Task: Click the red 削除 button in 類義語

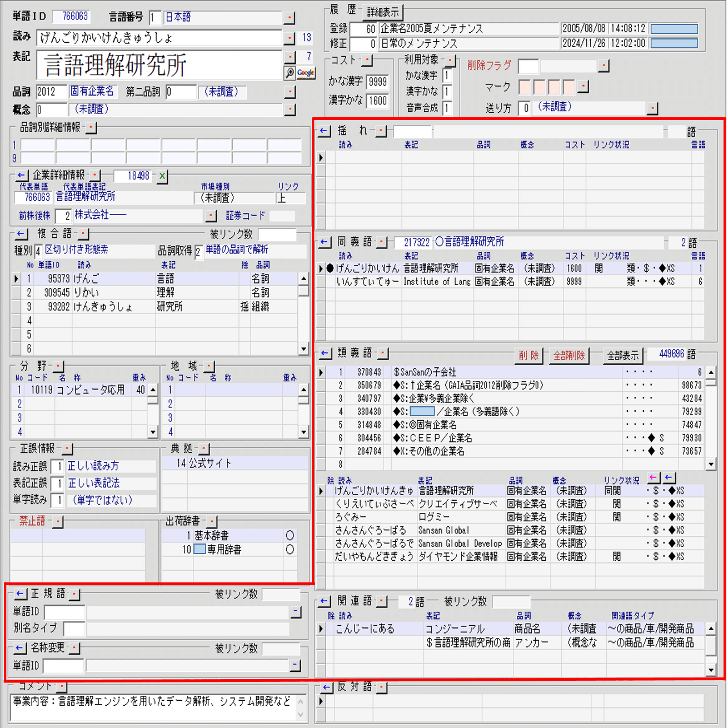Action: pyautogui.click(x=528, y=356)
